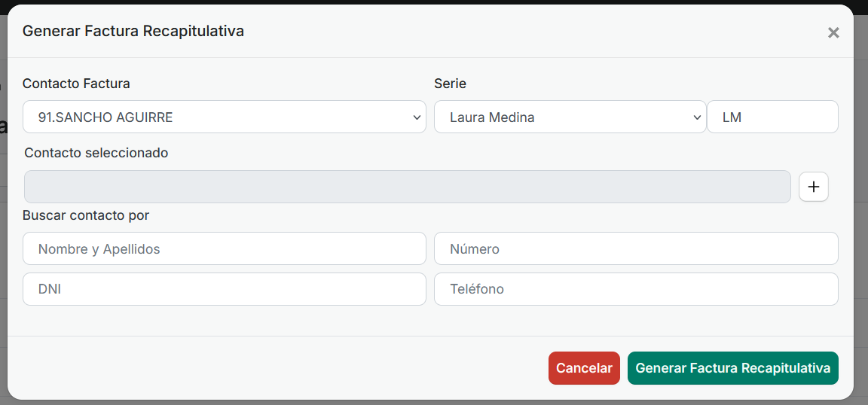Click the chevron arrow on 91.SANCHO AGUIRRE selector

point(417,117)
